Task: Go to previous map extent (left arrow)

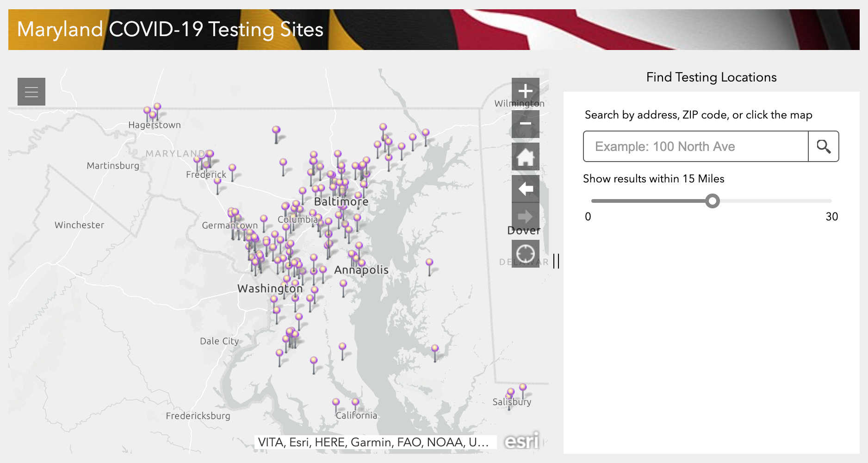Action: 525,189
